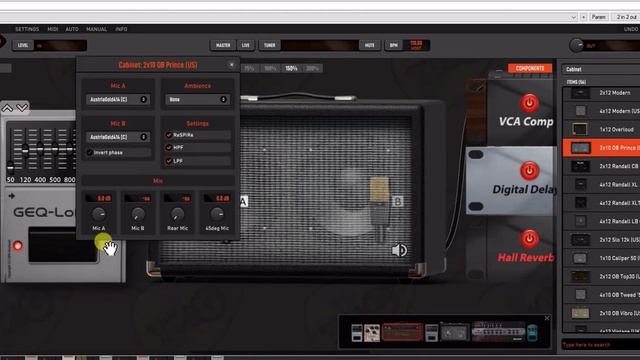This screenshot has height=360, width=640.
Task: Select the microphone B marker on the cabinet
Action: click(x=397, y=201)
